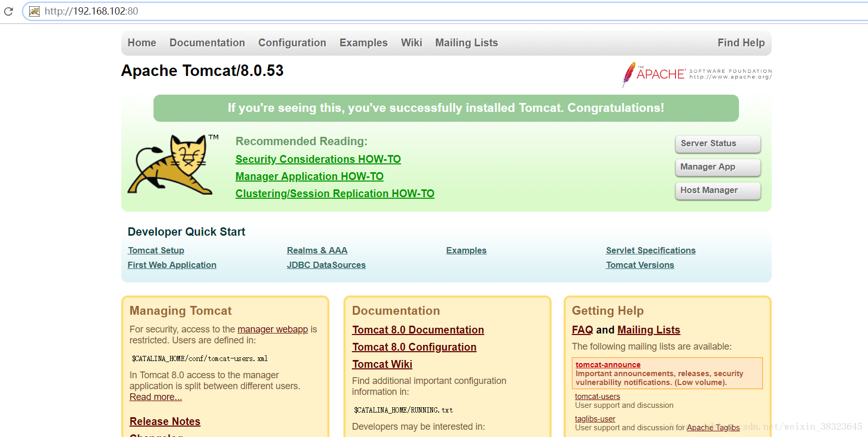This screenshot has height=437, width=868.
Task: Open Tomcat 8.0 Configuration link
Action: pos(414,347)
